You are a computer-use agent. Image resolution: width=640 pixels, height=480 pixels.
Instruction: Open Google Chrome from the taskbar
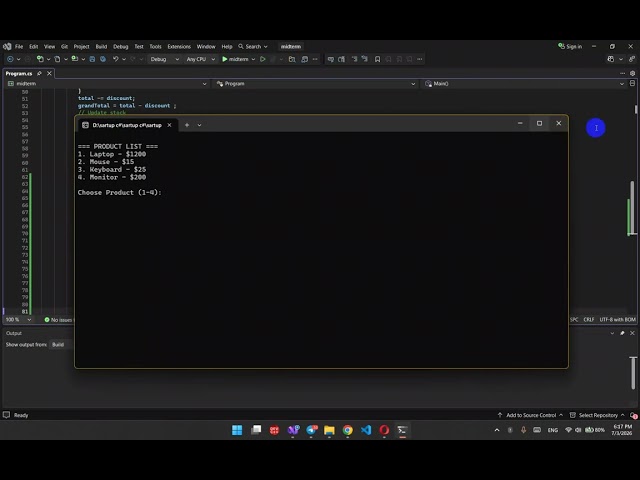pyautogui.click(x=348, y=430)
